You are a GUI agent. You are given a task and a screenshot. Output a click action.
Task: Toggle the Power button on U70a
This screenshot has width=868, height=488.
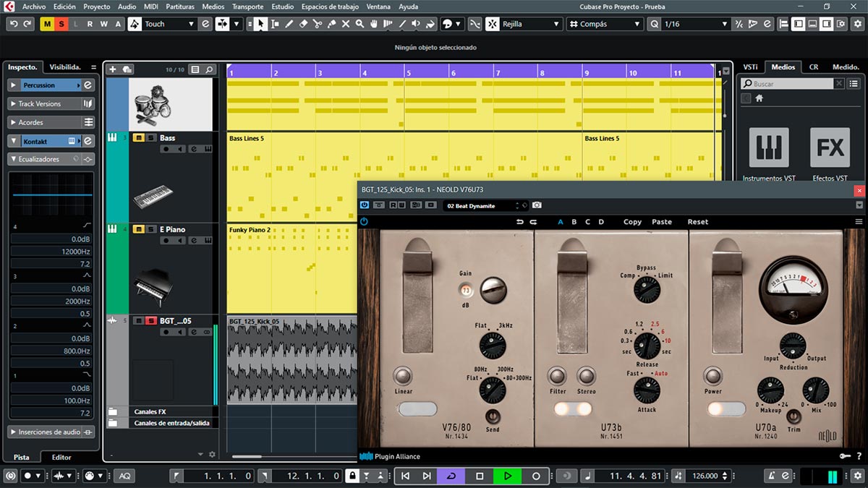[712, 376]
